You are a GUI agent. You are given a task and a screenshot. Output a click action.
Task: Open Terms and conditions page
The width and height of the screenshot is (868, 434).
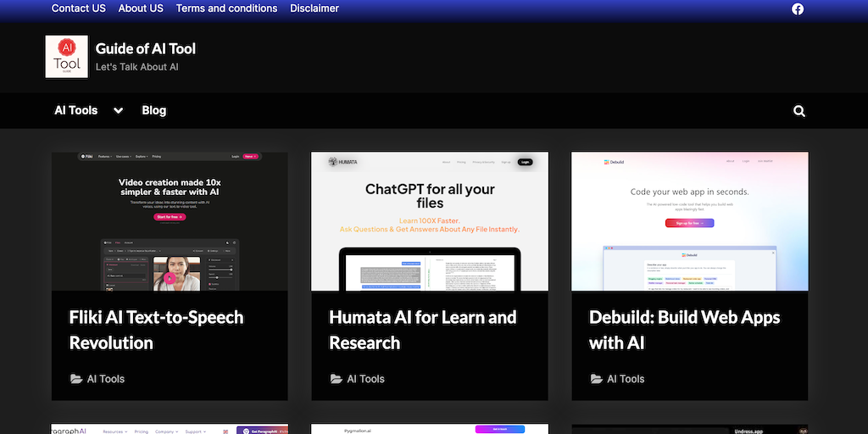pos(226,8)
